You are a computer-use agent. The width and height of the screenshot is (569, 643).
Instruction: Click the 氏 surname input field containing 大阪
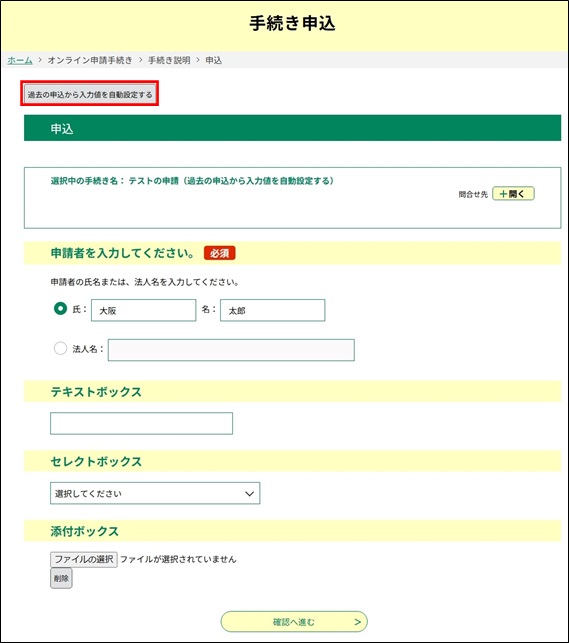tap(143, 310)
